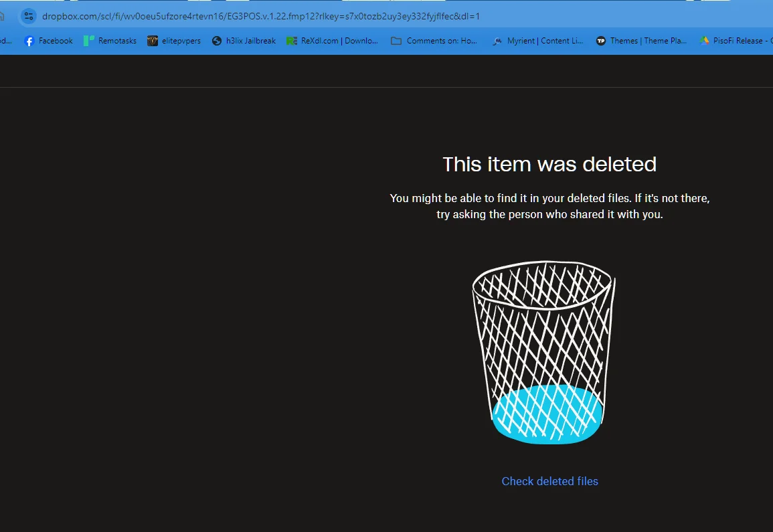Screen dimensions: 773x532
Task: Click the Myrient favicon icon
Action: pos(497,41)
